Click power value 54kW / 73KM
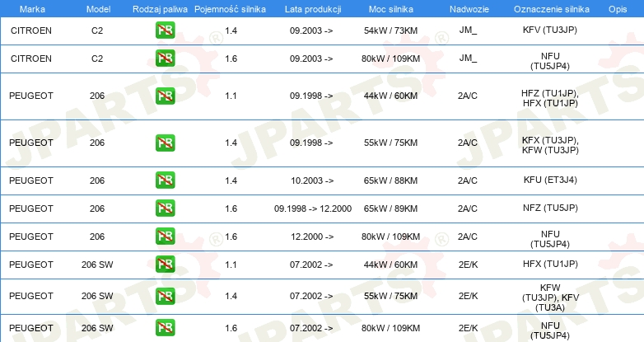 pos(390,30)
